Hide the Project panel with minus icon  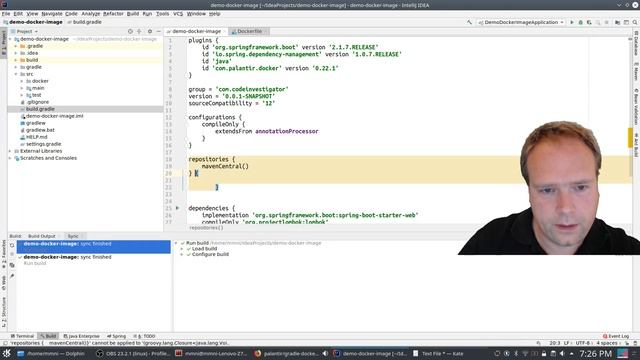158,31
